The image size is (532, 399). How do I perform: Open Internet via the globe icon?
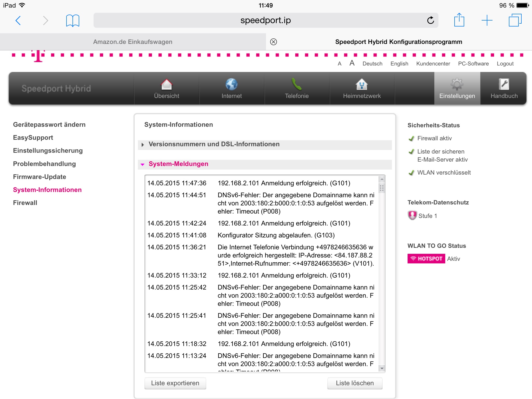231,84
